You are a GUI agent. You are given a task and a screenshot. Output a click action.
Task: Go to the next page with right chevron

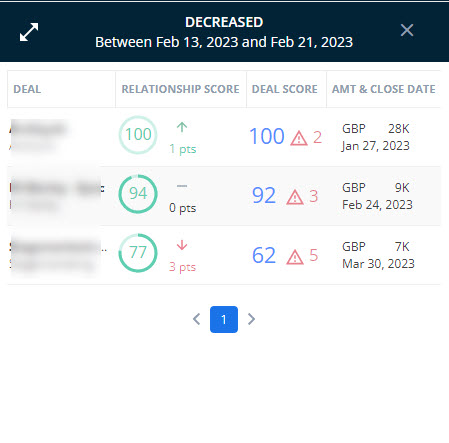[251, 319]
